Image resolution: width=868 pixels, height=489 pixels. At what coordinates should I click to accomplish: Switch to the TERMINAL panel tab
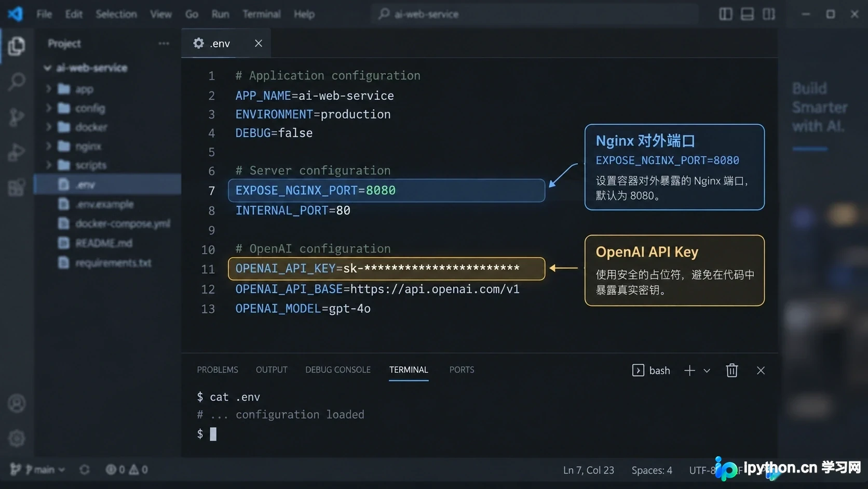pos(409,369)
